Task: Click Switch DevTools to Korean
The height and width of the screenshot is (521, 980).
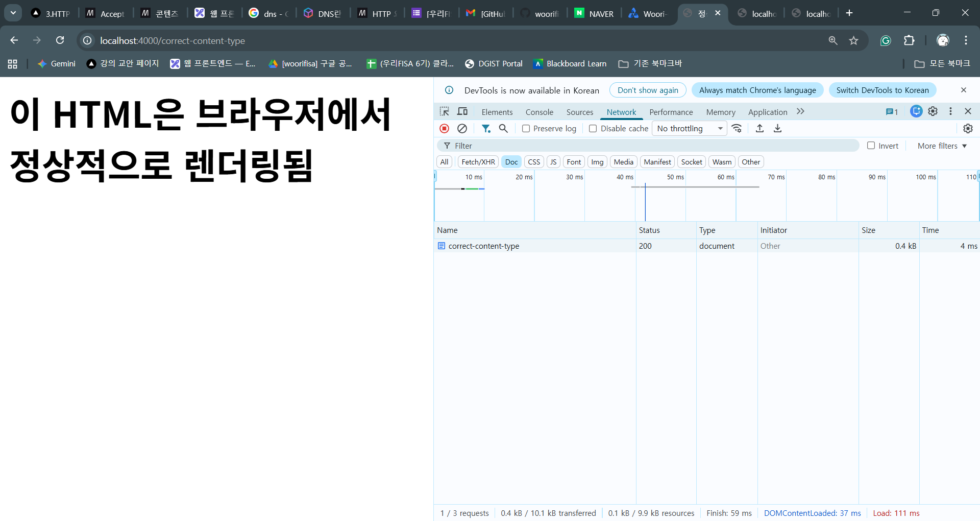Action: tap(883, 90)
